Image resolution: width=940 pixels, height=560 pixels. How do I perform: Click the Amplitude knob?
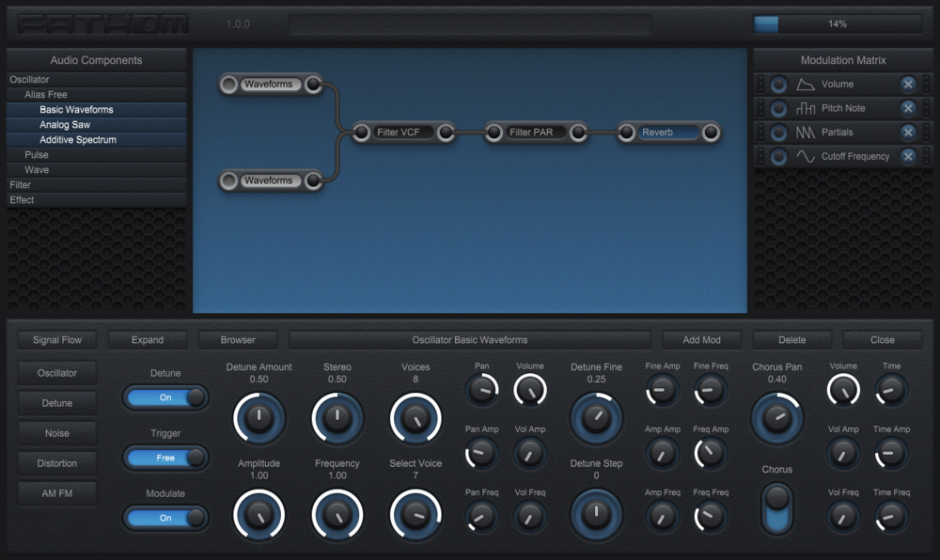coord(259,515)
